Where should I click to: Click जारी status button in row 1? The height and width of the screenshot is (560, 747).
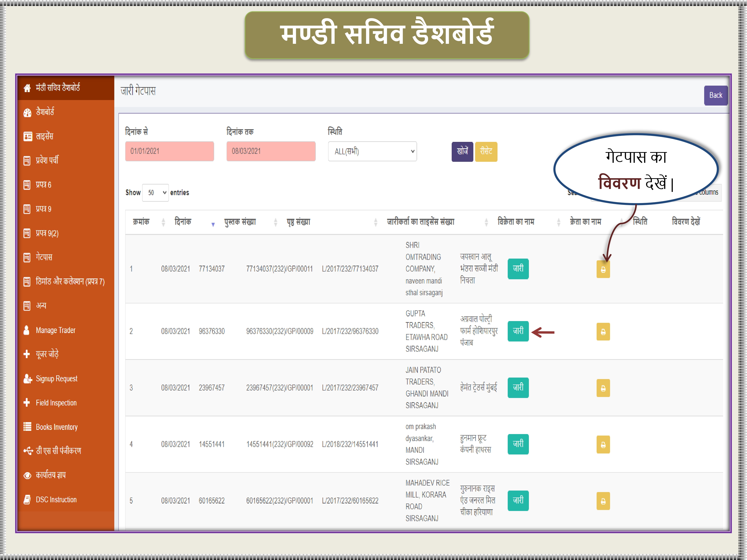518,269
